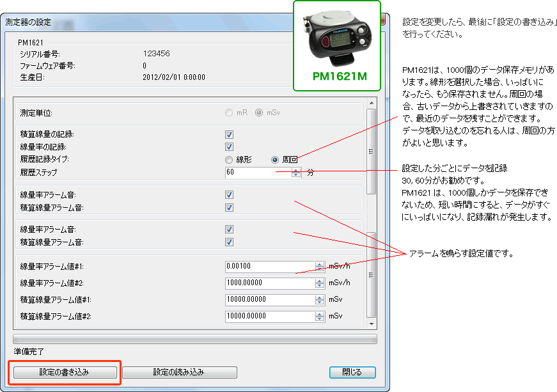The height and width of the screenshot is (392, 557).
Task: Select the mSv measurement unit radio
Action: coord(259,113)
